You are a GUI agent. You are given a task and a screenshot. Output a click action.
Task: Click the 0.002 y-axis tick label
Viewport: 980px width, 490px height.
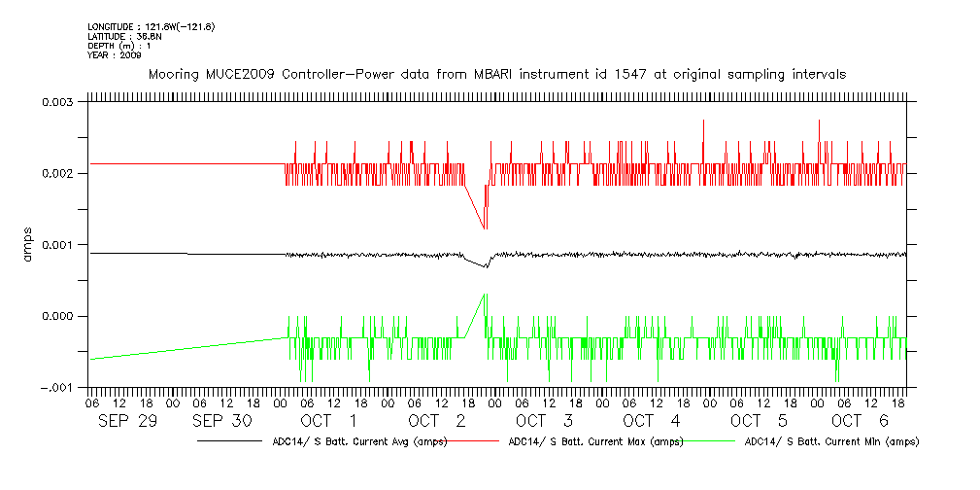tap(59, 173)
